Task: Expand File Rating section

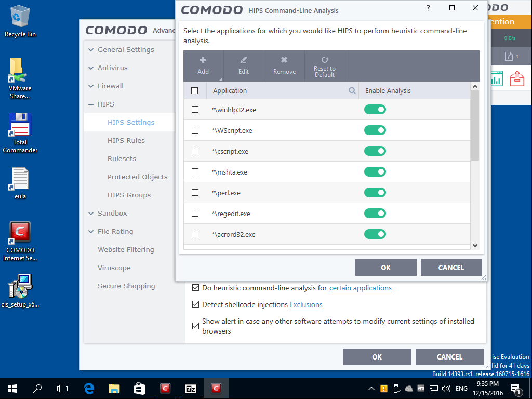Action: (91, 232)
